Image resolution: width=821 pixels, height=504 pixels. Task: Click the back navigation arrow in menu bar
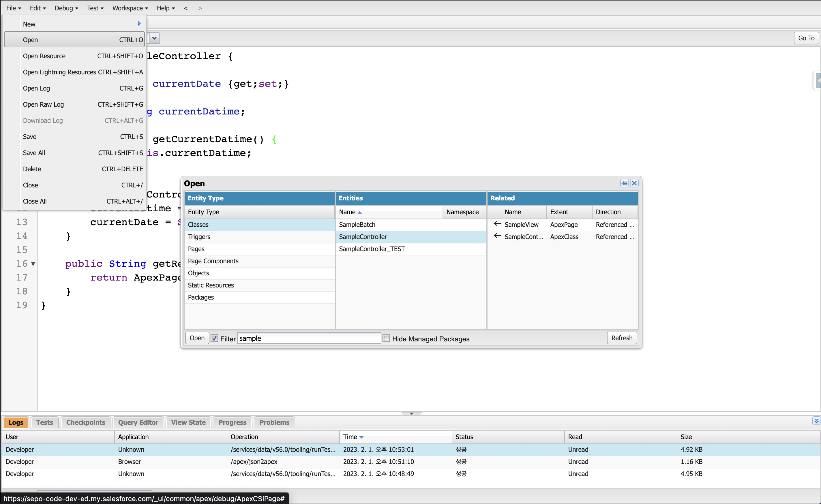[x=186, y=8]
